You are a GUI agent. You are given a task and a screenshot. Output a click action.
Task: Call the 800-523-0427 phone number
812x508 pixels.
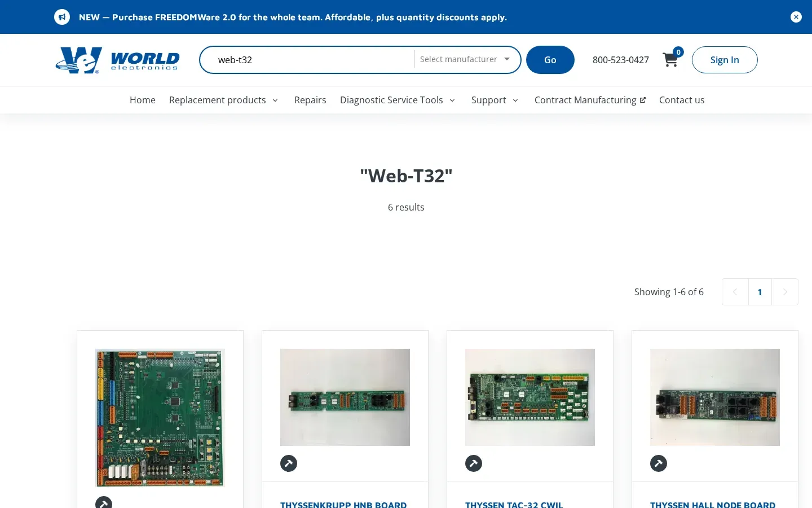click(x=621, y=60)
